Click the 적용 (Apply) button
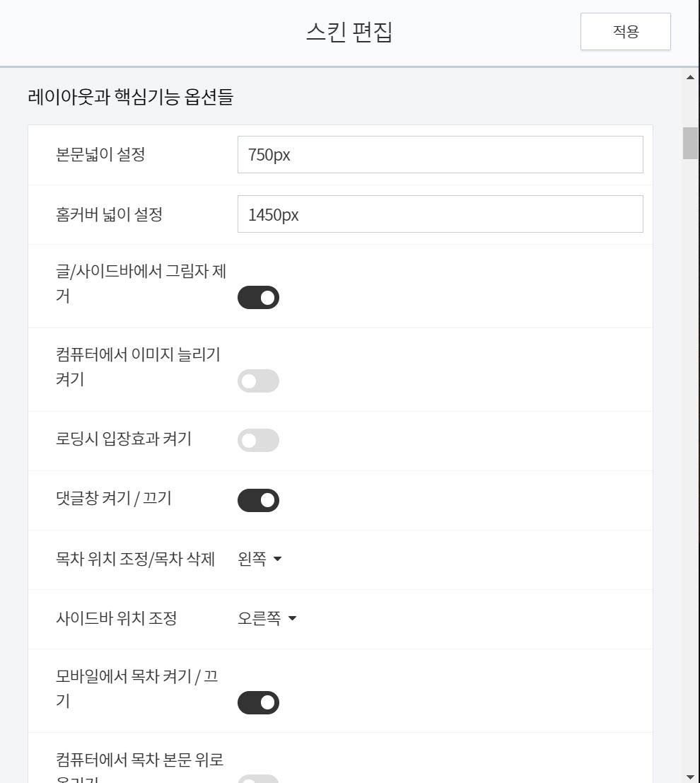The image size is (700, 783). tap(625, 31)
